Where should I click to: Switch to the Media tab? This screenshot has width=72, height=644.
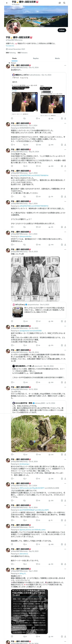57,58
